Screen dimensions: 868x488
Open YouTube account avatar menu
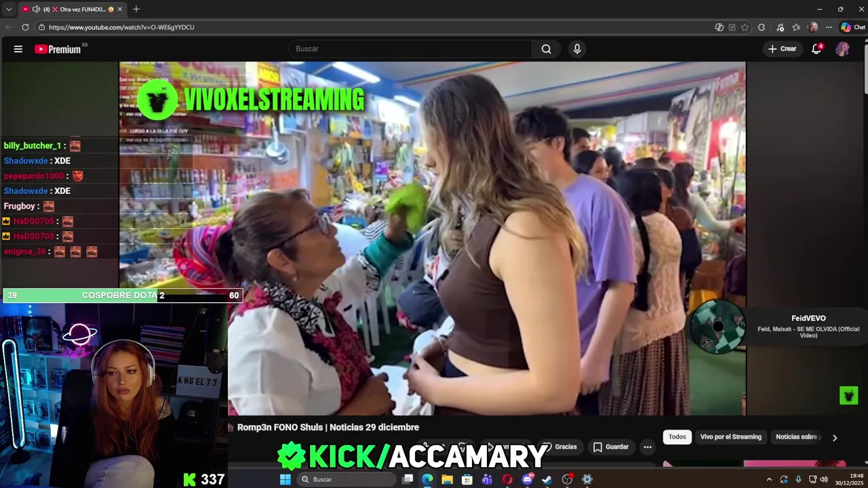pos(842,49)
